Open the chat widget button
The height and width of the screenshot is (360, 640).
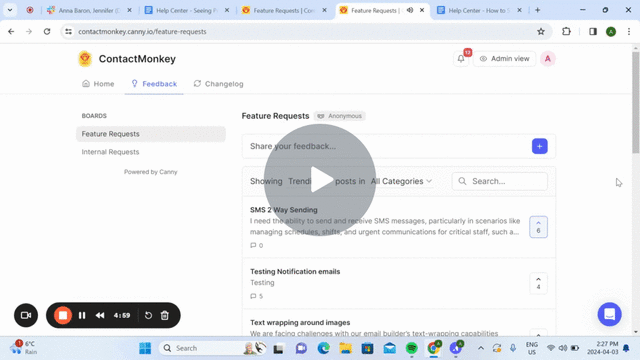(609, 314)
